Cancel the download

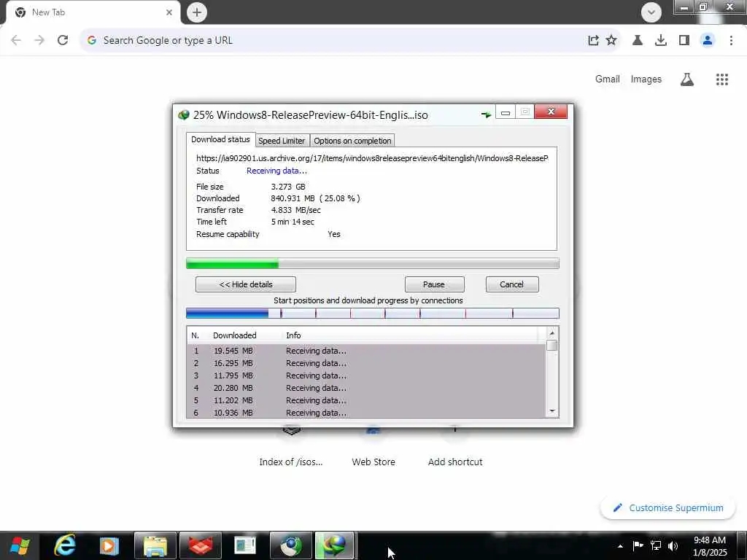(512, 284)
